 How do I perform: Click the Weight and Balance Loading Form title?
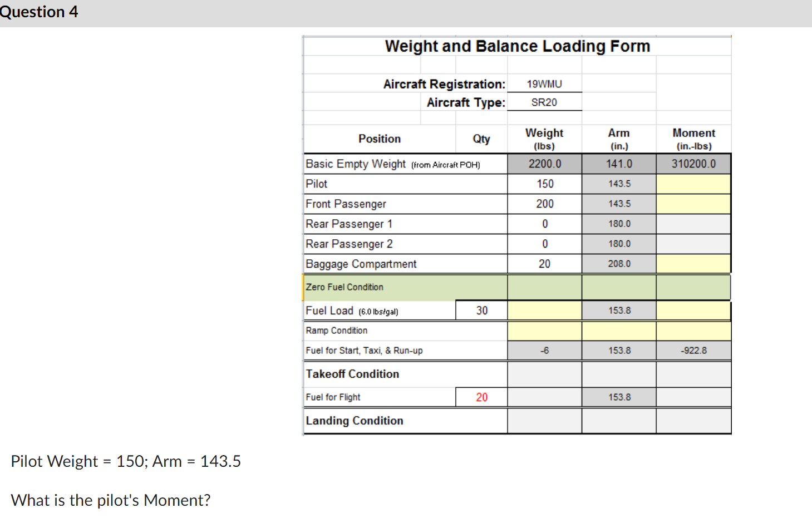point(516,46)
